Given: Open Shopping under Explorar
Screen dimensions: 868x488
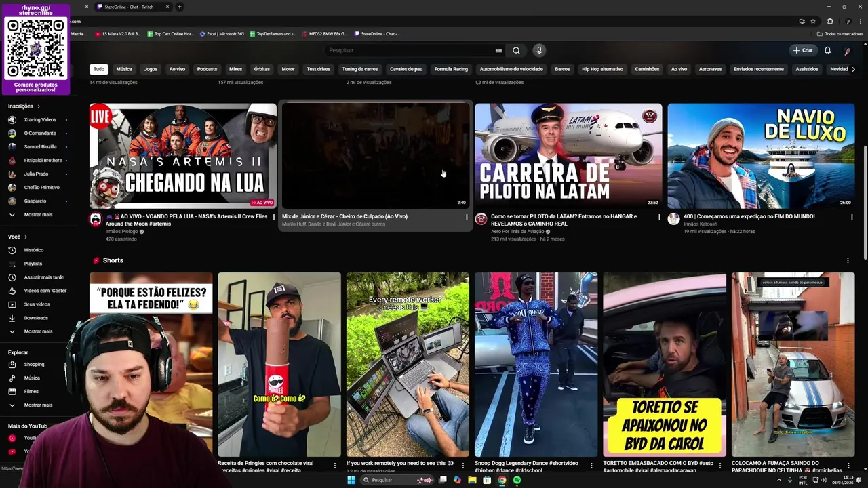Looking at the screenshot, I should coord(34,365).
